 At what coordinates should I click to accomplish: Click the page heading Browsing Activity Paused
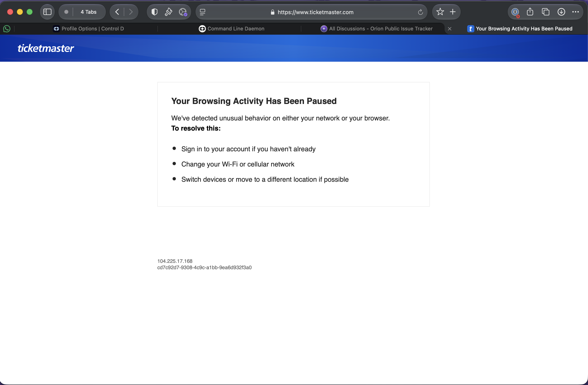coord(254,101)
